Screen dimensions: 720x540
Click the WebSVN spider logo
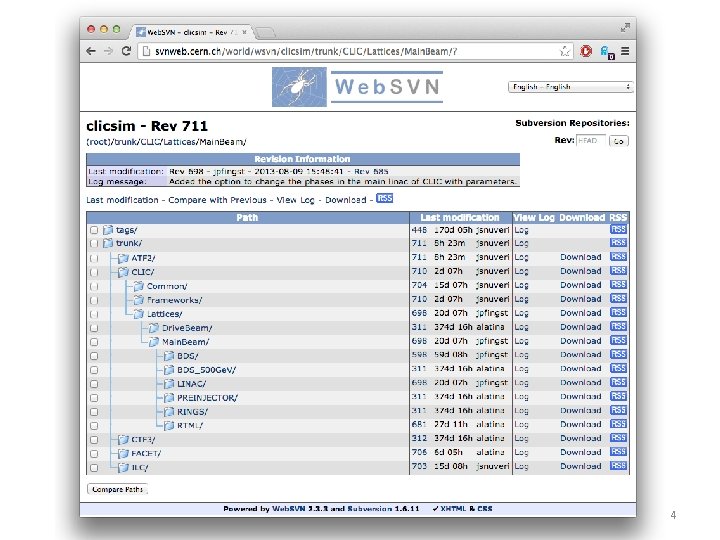click(299, 87)
